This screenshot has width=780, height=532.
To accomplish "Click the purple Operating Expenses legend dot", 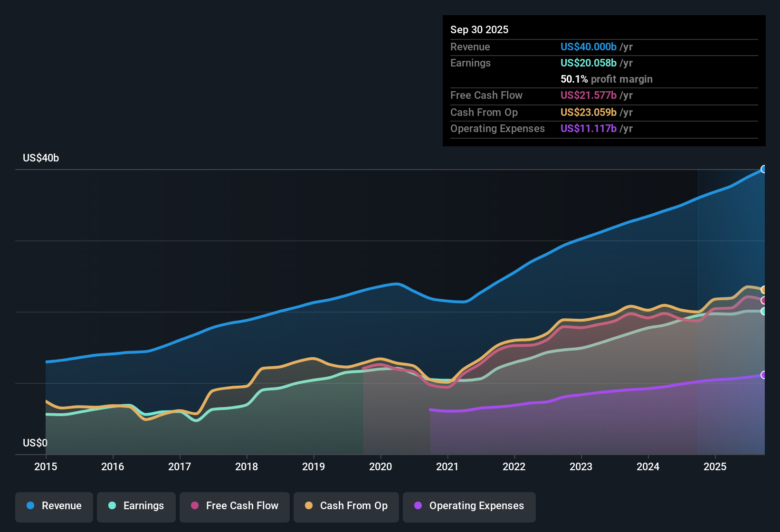I will click(417, 506).
